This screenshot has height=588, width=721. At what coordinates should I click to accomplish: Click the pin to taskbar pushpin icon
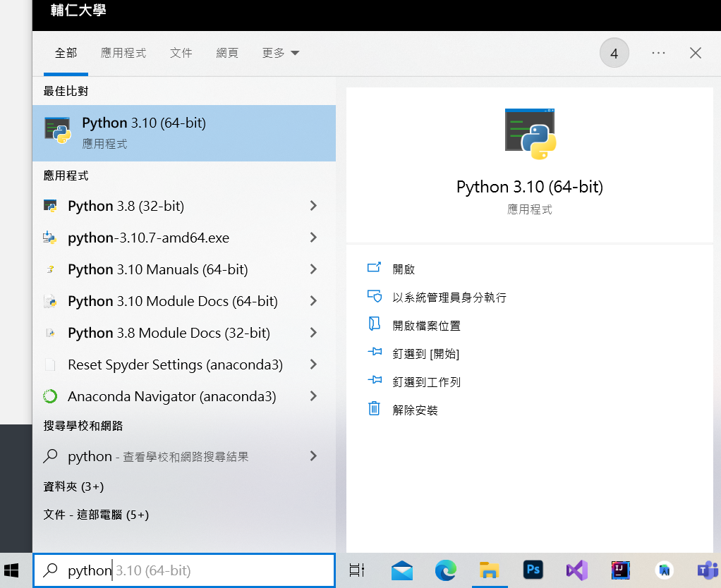point(375,380)
